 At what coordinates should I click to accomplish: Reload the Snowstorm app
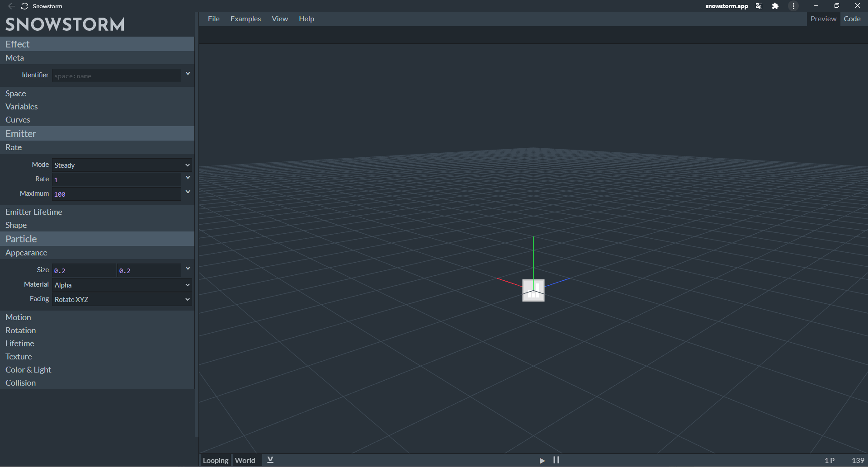tap(25, 6)
